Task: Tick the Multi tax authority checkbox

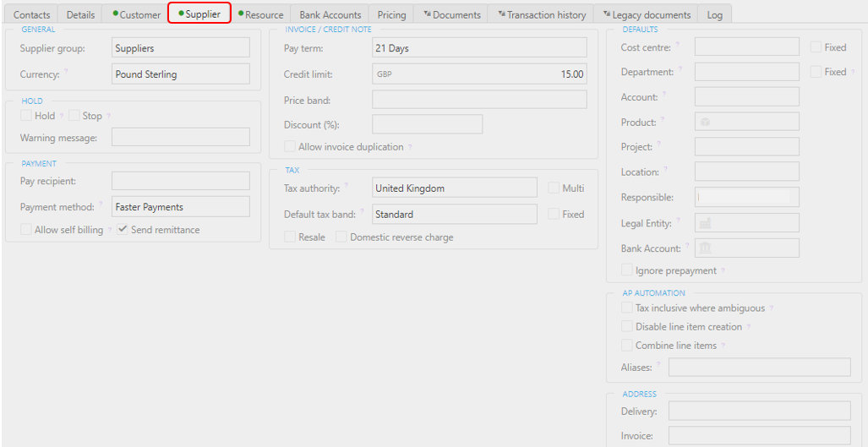Action: pos(554,188)
